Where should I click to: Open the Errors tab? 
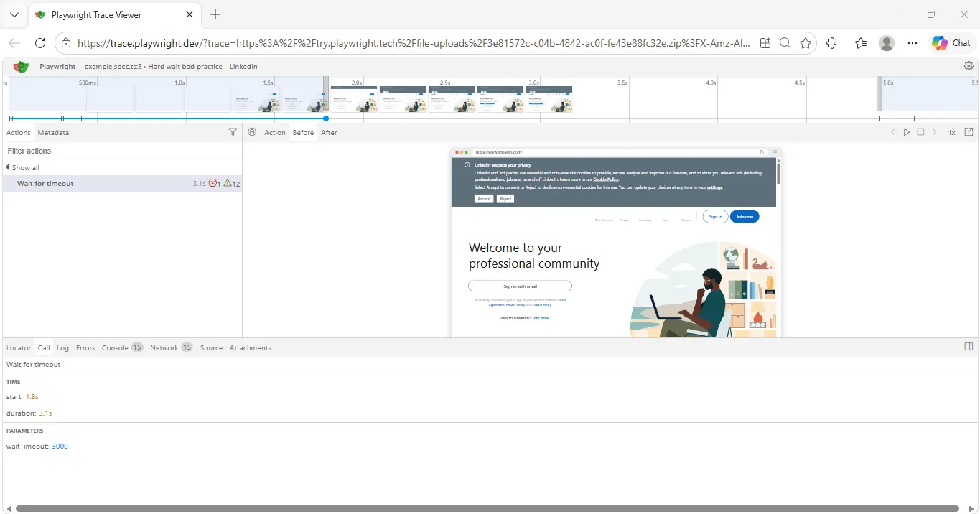[x=85, y=347]
